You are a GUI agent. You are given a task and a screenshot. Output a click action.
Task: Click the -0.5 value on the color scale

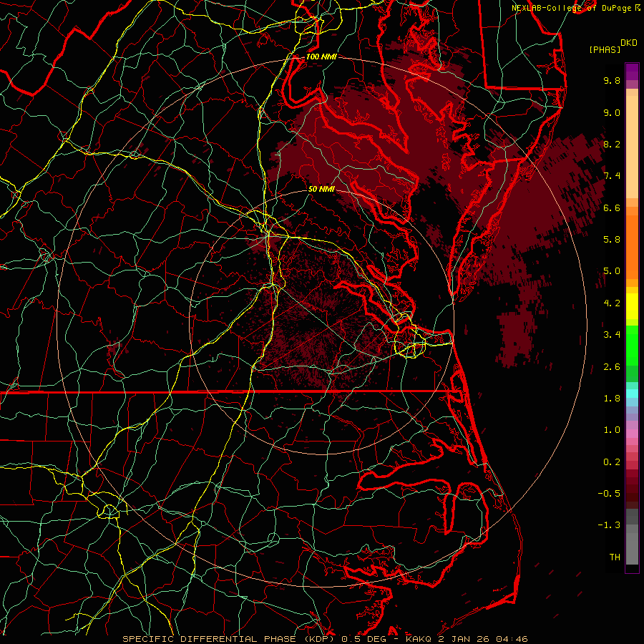[609, 494]
